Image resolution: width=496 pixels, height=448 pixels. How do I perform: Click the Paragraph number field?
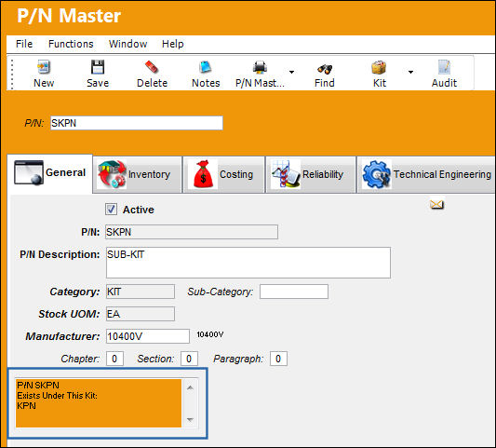[x=278, y=359]
